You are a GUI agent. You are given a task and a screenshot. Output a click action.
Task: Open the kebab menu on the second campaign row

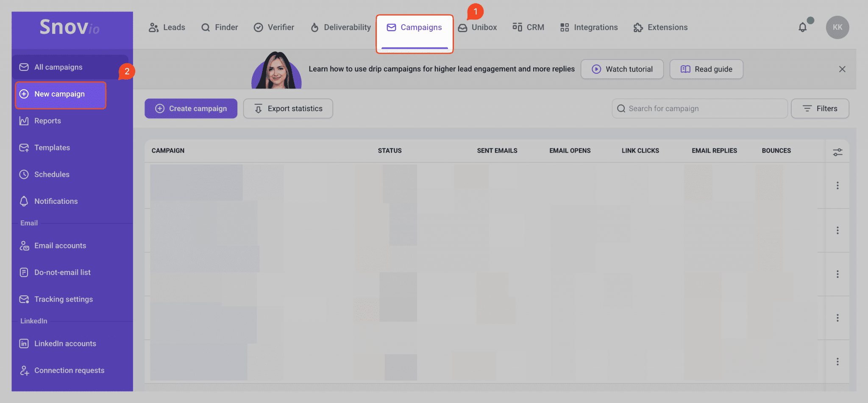tap(837, 231)
